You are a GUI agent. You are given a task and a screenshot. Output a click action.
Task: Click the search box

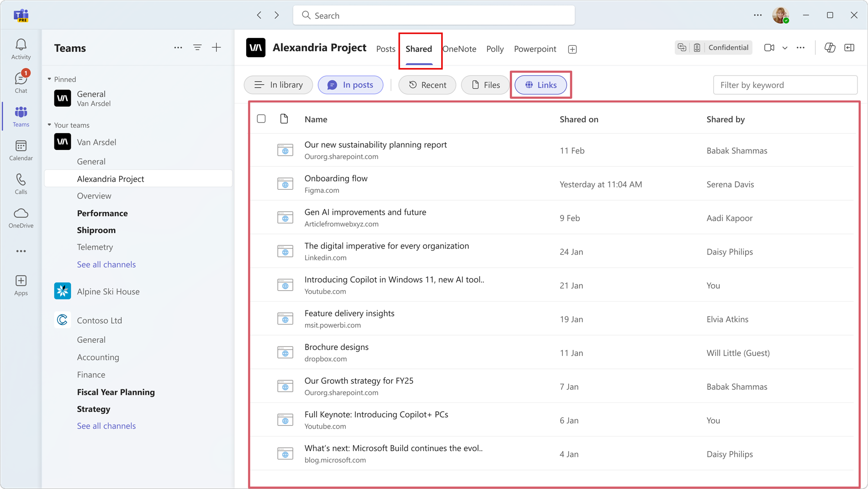coord(434,15)
